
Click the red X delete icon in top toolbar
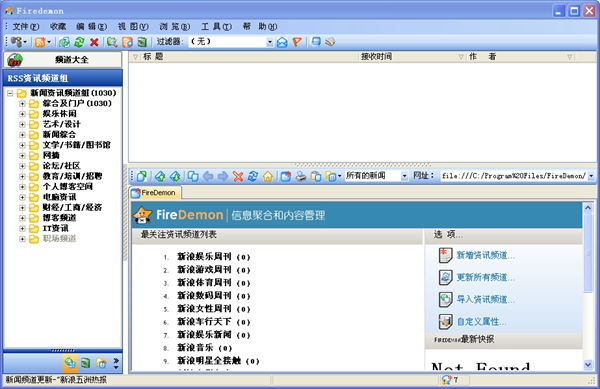click(x=94, y=42)
